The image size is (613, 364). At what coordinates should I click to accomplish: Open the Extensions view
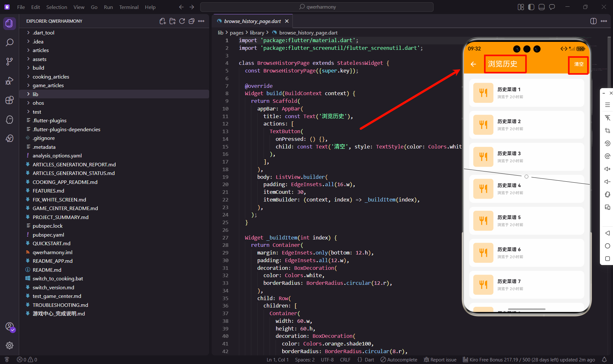click(x=9, y=100)
